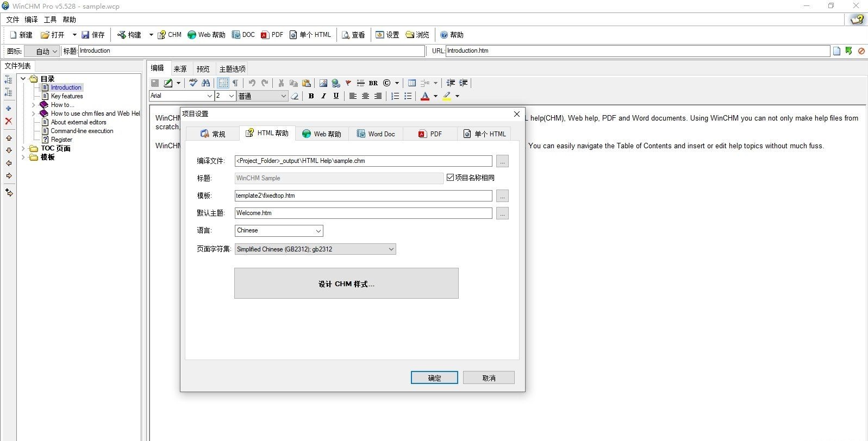Move topic down with the down arrow icon
The height and width of the screenshot is (441, 868).
pyautogui.click(x=9, y=150)
